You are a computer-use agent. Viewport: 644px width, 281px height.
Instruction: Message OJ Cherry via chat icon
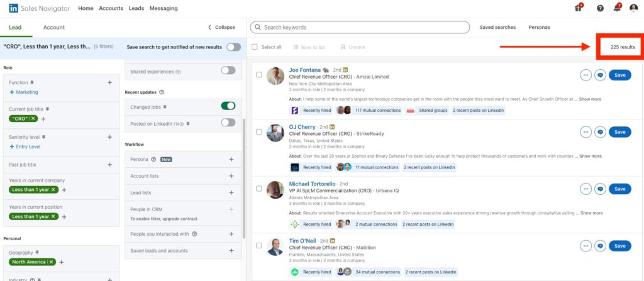coord(601,132)
